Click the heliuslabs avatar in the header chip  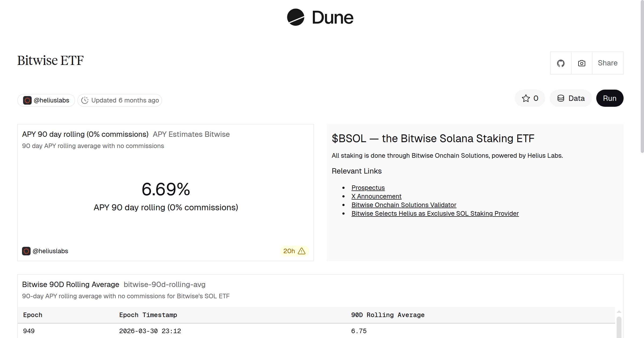coord(27,100)
